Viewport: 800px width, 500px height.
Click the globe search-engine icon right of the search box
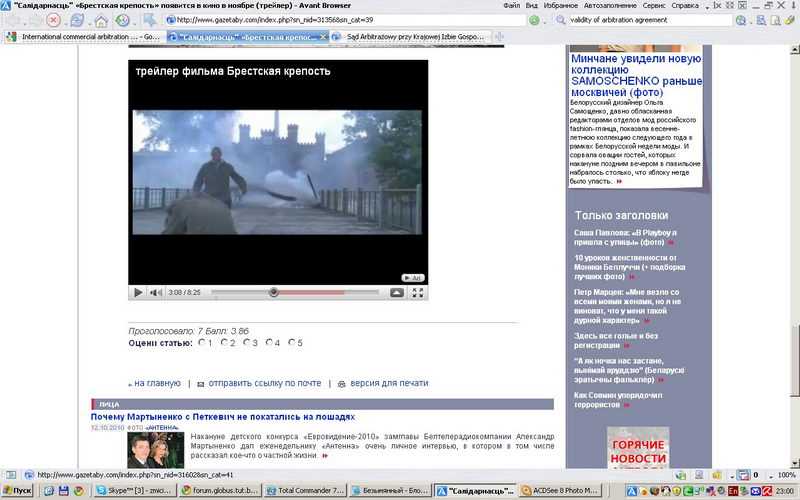pos(741,20)
